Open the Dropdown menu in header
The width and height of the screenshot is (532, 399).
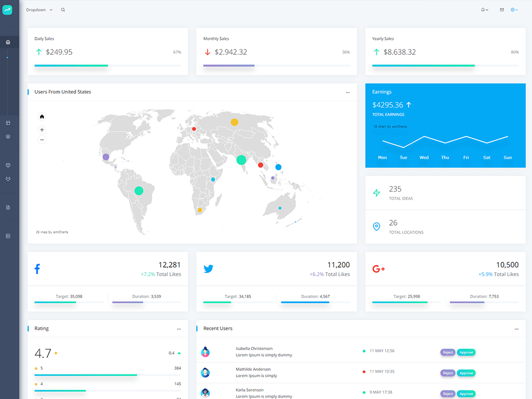click(x=39, y=10)
